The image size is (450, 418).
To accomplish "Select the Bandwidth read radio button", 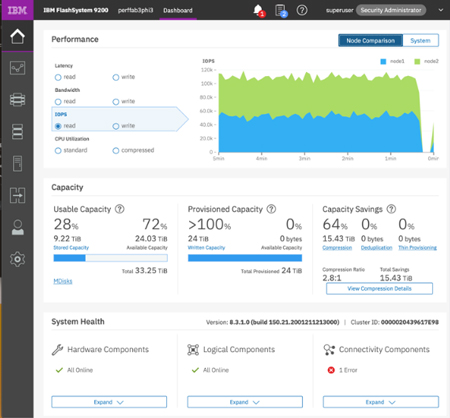I will [58, 102].
